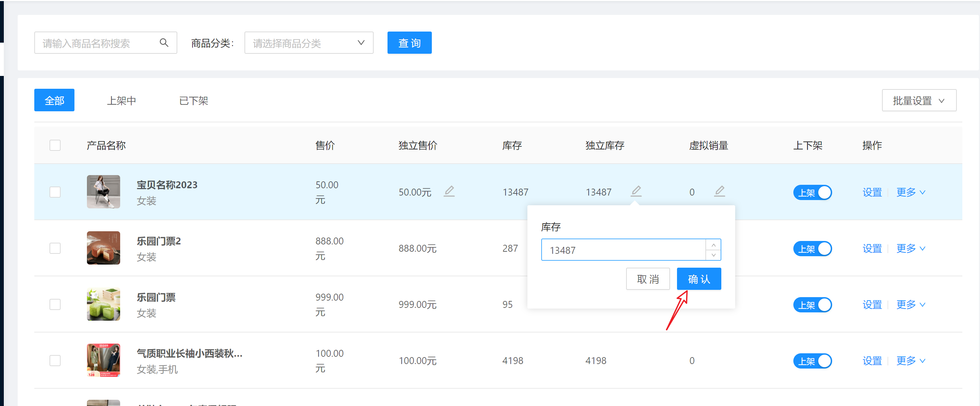Select all products with header checkbox
This screenshot has width=980, height=406.
coord(55,145)
